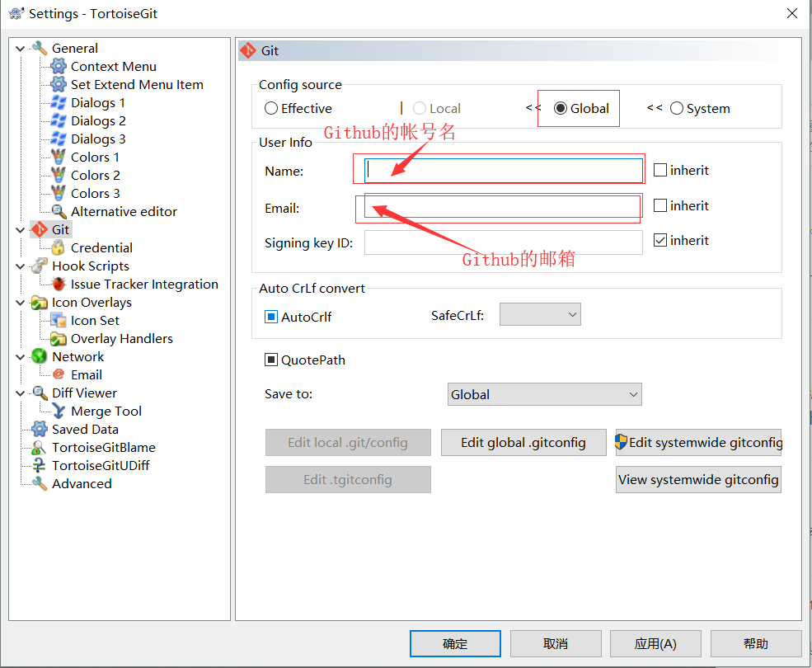Screen dimensions: 812x668
Task: Toggle the AutoCrlf checkbox
Action: (x=271, y=317)
